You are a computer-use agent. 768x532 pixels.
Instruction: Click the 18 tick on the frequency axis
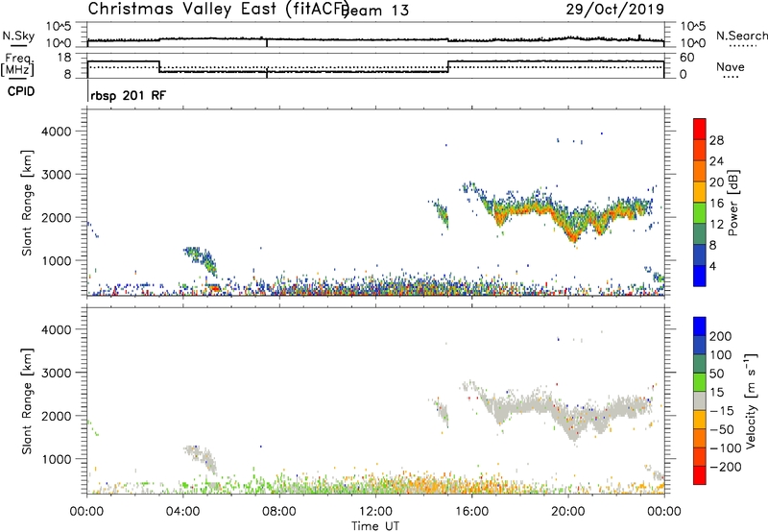coord(64,58)
